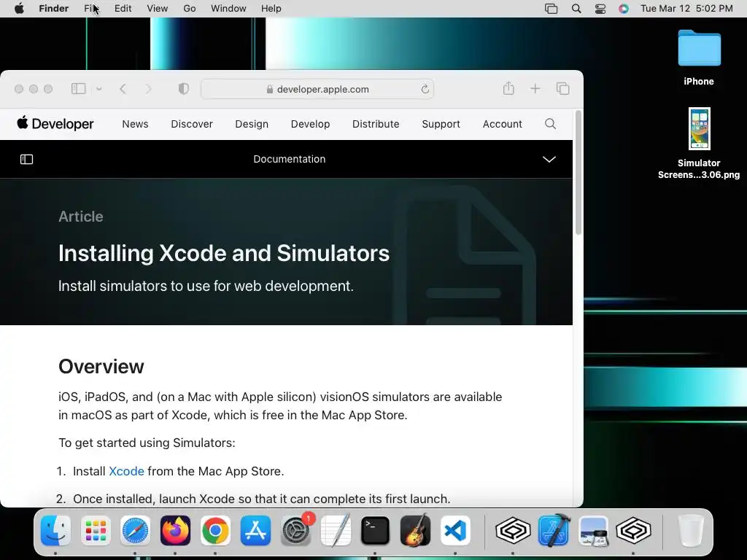747x560 pixels.
Task: Open Safari from the Dock
Action: [x=135, y=530]
